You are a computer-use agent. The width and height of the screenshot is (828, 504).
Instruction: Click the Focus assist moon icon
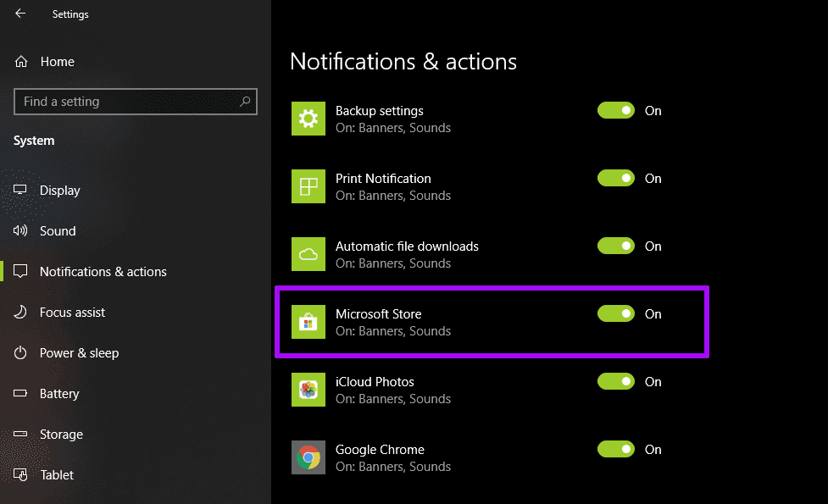pyautogui.click(x=20, y=312)
